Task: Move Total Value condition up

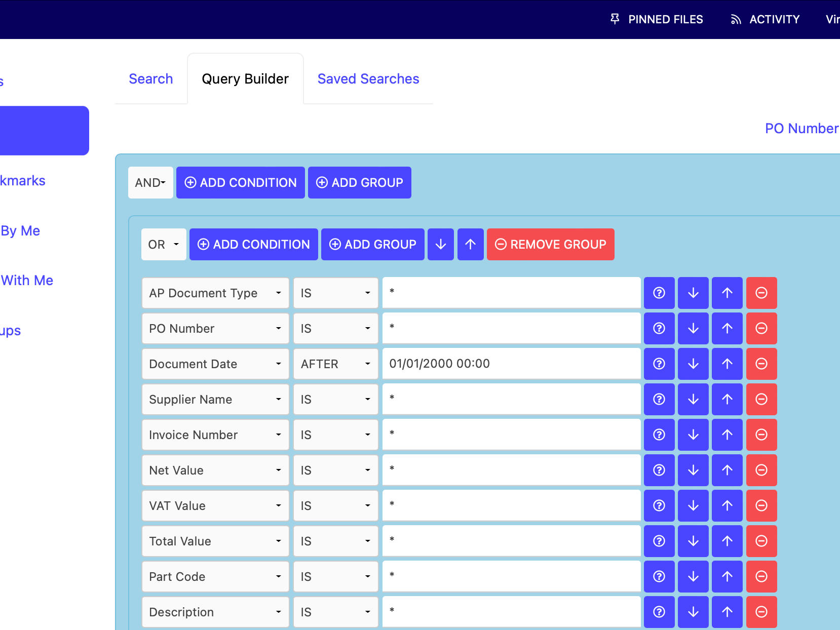Action: tap(727, 541)
